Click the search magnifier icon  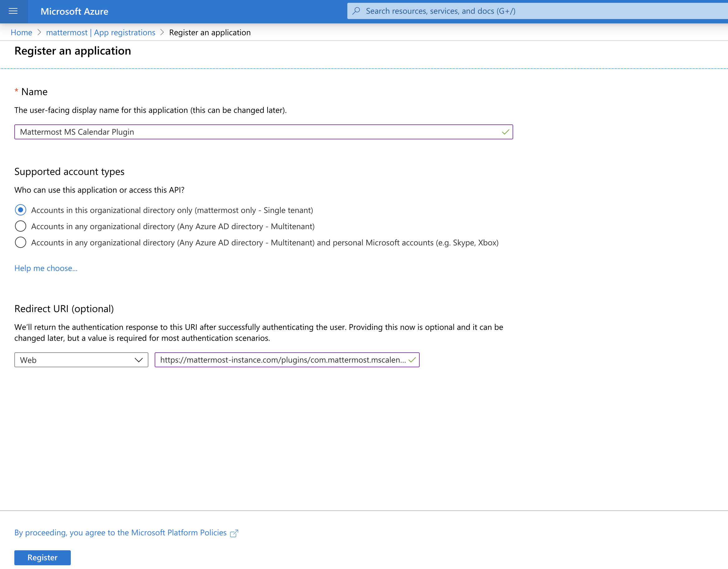point(356,11)
